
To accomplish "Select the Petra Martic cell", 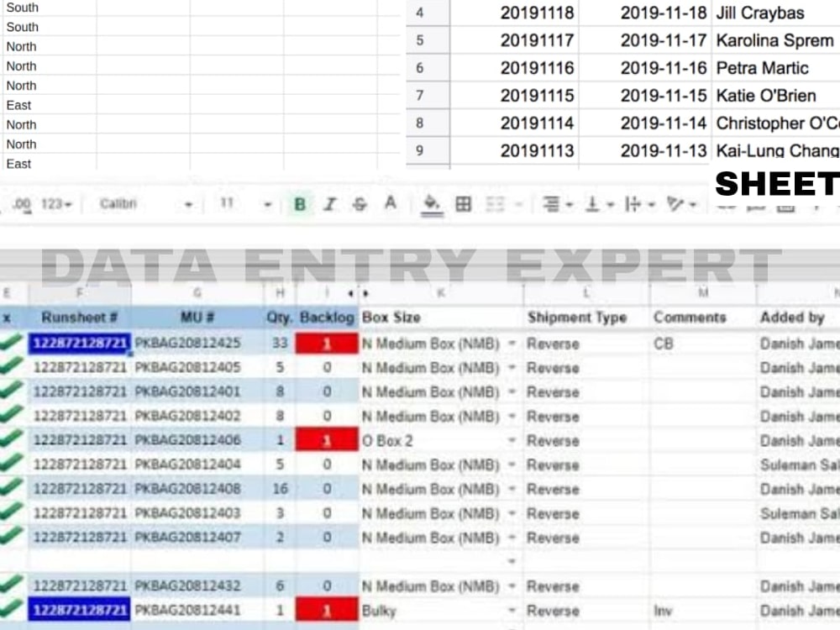I will (775, 68).
